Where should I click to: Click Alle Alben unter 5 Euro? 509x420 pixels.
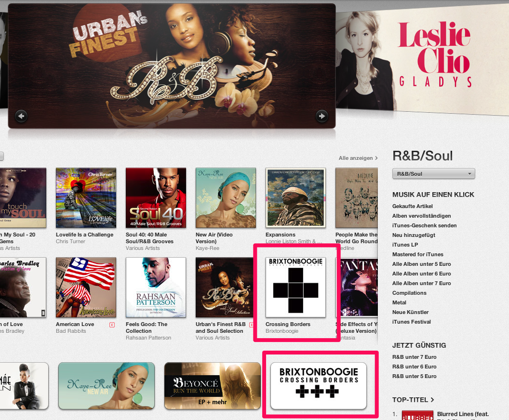coord(421,264)
